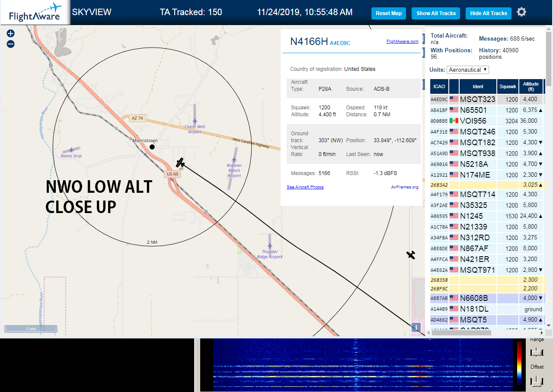This screenshot has width=553, height=392.
Task: Open the FlightAware.com link
Action: (403, 41)
